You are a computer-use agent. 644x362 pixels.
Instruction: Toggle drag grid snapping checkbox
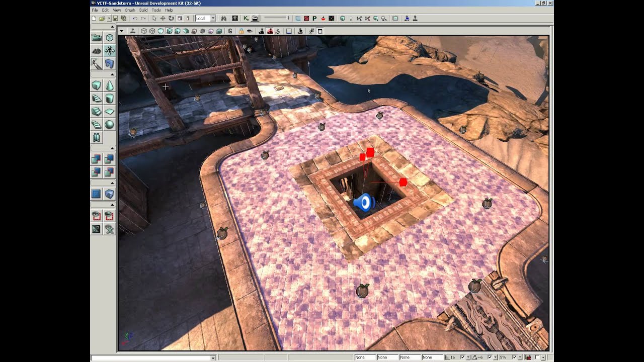click(x=463, y=357)
